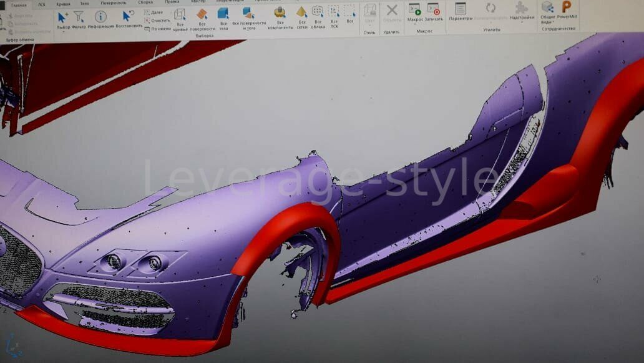Switch to the Поверхность ribbon tab
The width and height of the screenshot is (644, 363).
[113, 3]
